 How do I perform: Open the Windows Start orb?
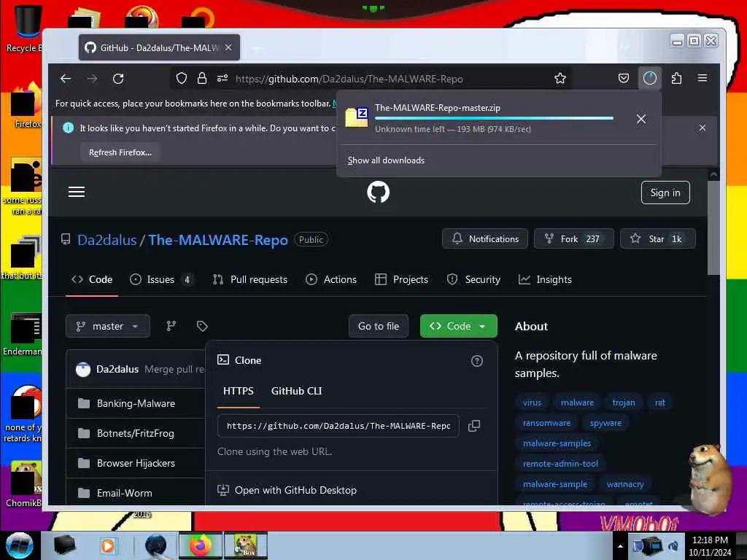[19, 545]
